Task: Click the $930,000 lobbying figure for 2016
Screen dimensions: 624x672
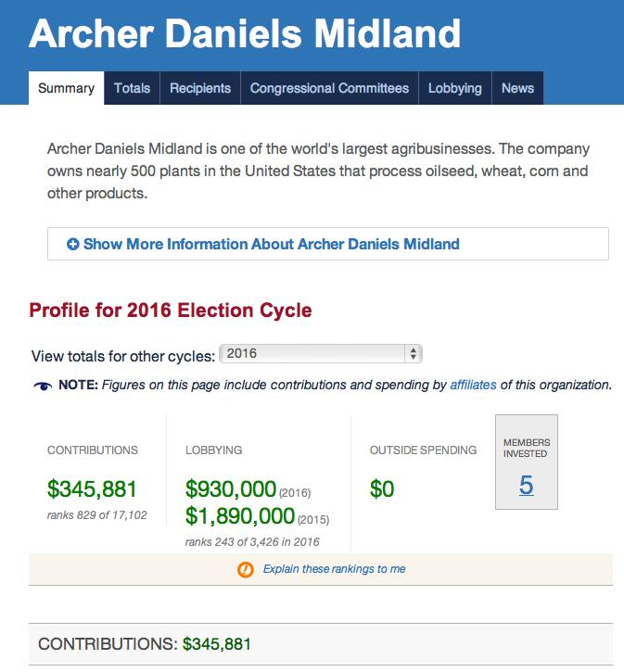Action: [x=231, y=488]
